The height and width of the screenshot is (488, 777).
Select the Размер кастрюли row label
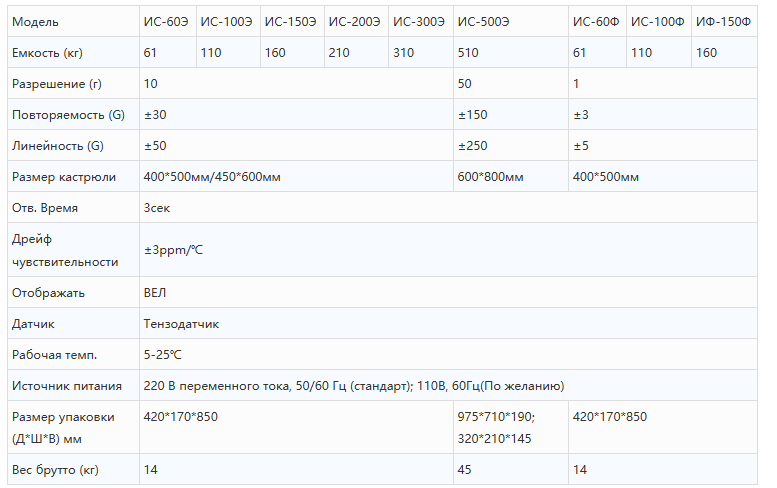(x=64, y=177)
